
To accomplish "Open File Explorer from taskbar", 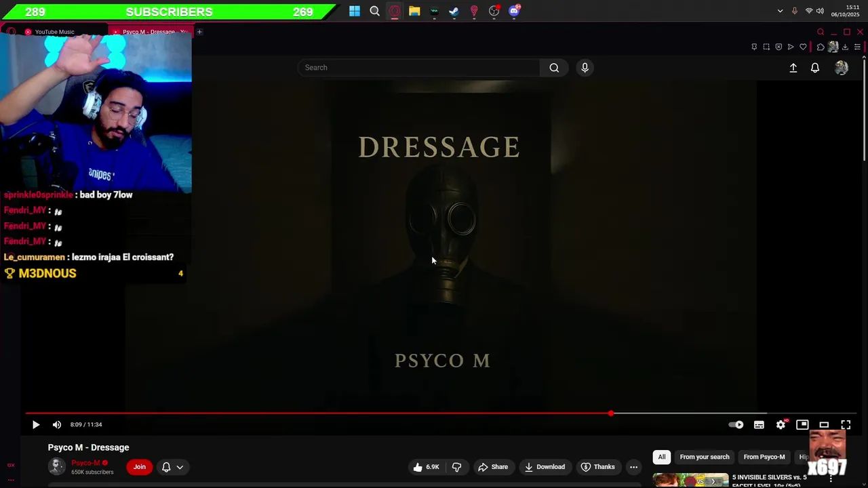I will coord(414,11).
